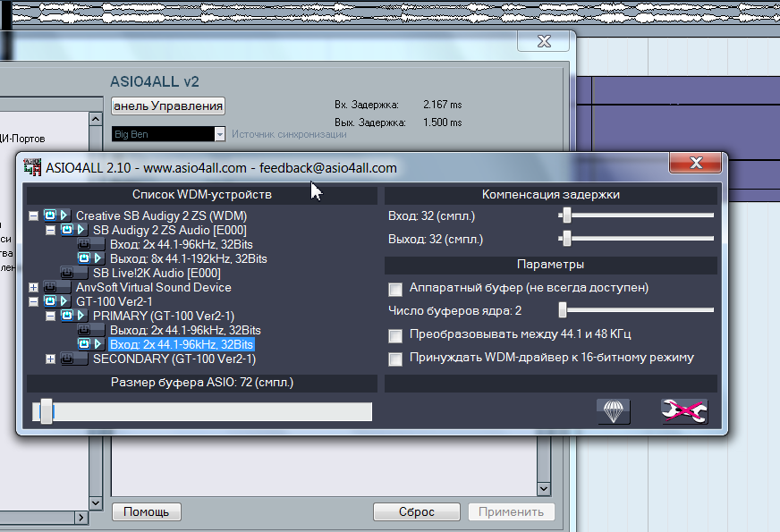
Task: Toggle power icon for GT-100 Ver2-1
Action: tap(50, 300)
